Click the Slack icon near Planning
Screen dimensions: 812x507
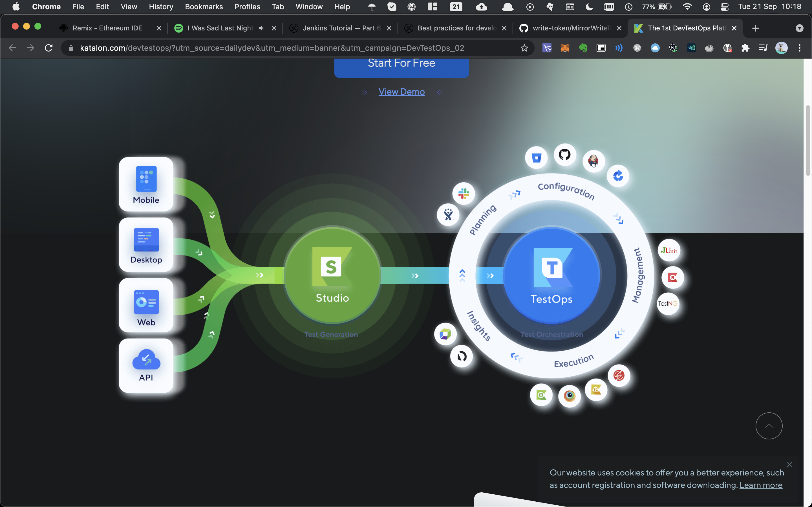[464, 194]
